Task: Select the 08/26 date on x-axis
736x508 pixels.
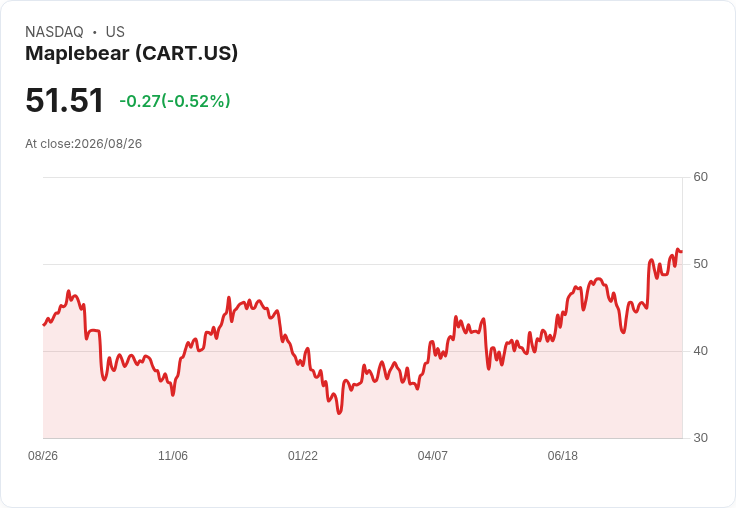Action: click(43, 456)
